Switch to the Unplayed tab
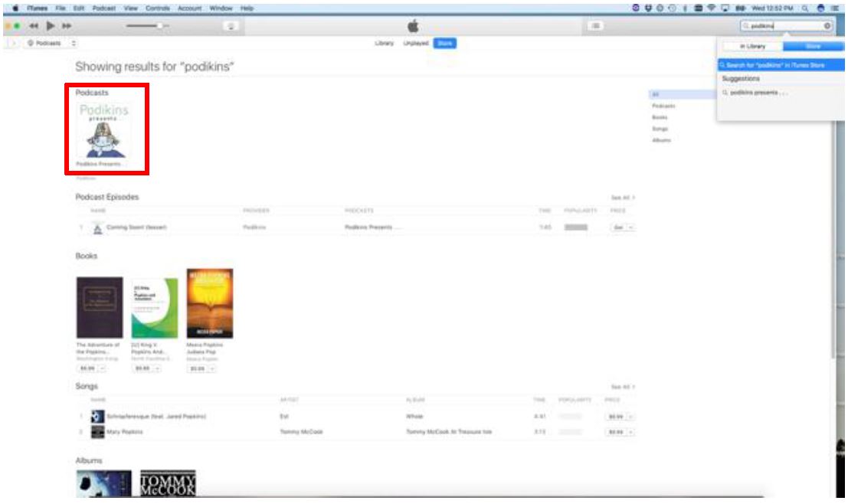Viewport: 848px width, 504px height. point(415,43)
